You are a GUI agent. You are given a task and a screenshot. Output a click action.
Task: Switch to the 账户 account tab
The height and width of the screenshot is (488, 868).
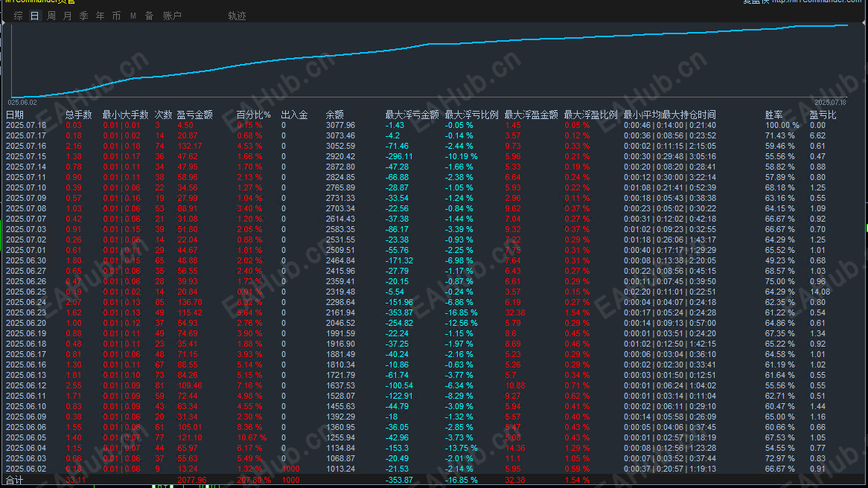pos(172,16)
